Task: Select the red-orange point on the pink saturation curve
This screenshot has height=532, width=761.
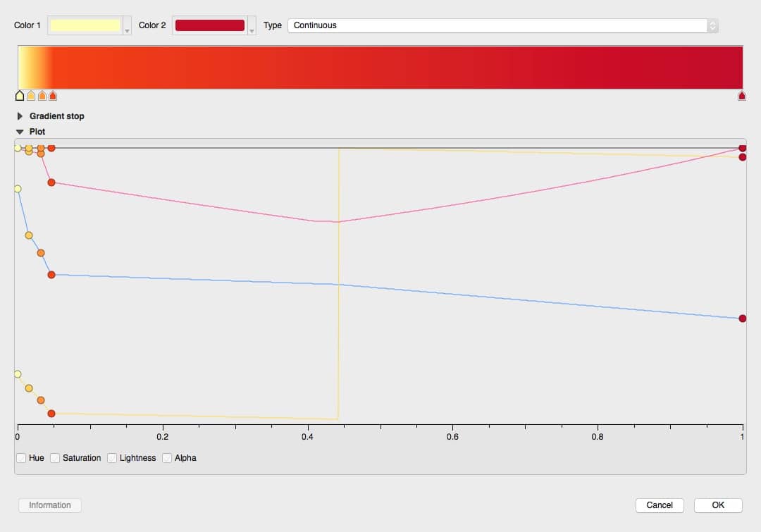Action: pyautogui.click(x=51, y=183)
